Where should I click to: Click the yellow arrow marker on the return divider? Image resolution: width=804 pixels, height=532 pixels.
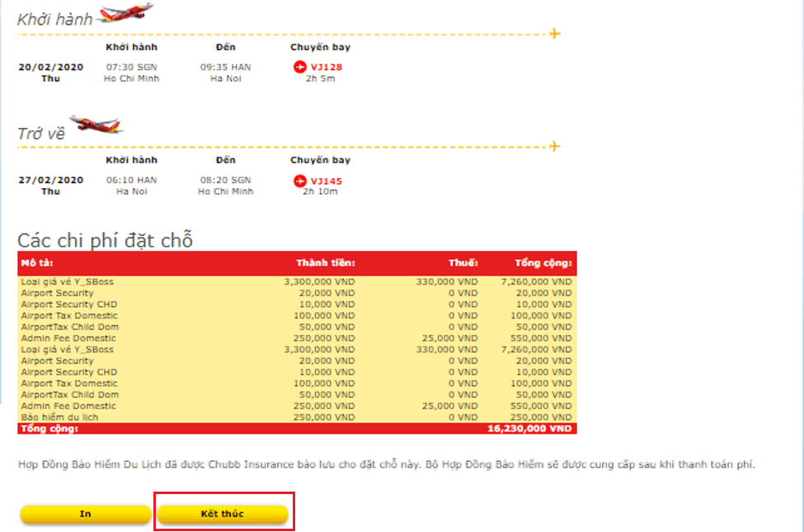555,148
